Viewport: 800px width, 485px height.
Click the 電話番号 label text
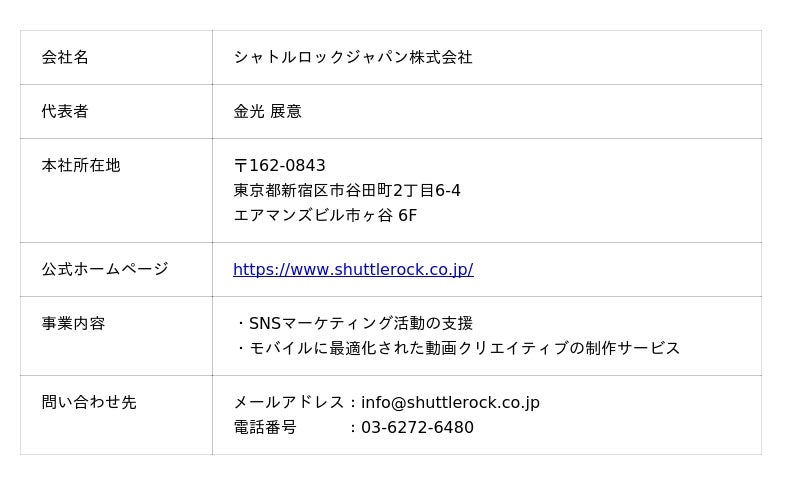(x=265, y=427)
